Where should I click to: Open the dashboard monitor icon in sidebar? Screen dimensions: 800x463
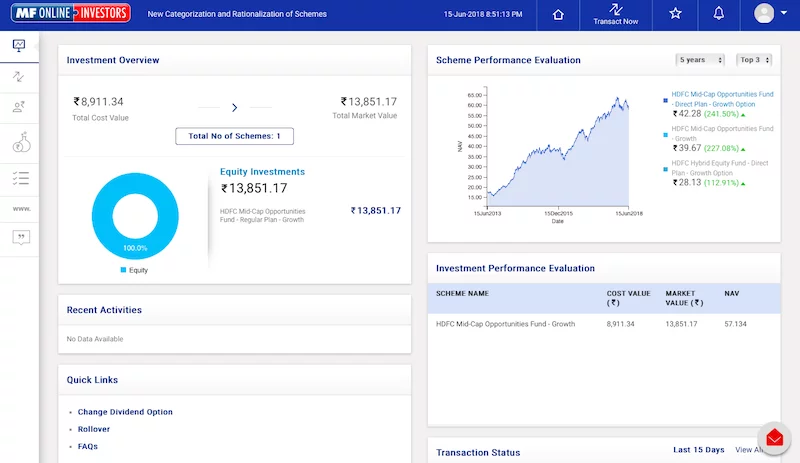(19, 46)
